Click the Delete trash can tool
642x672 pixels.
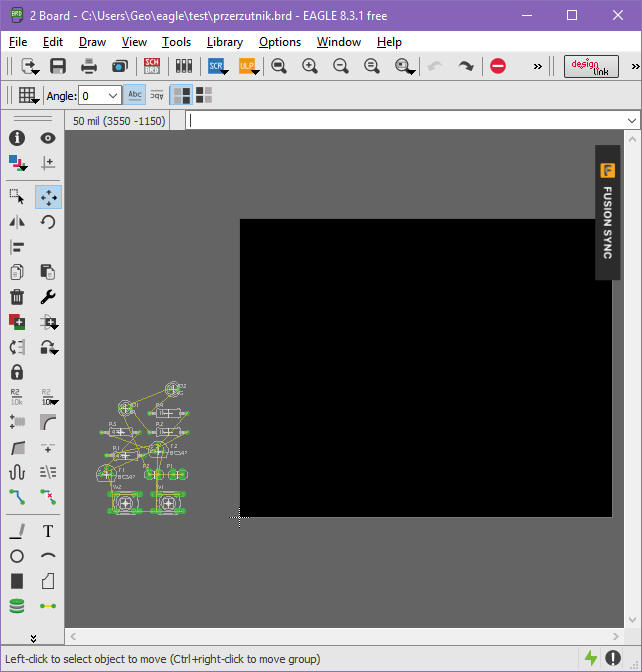(x=17, y=297)
